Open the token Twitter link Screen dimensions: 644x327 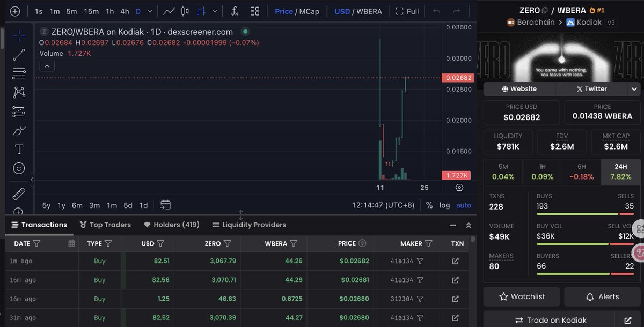point(591,89)
